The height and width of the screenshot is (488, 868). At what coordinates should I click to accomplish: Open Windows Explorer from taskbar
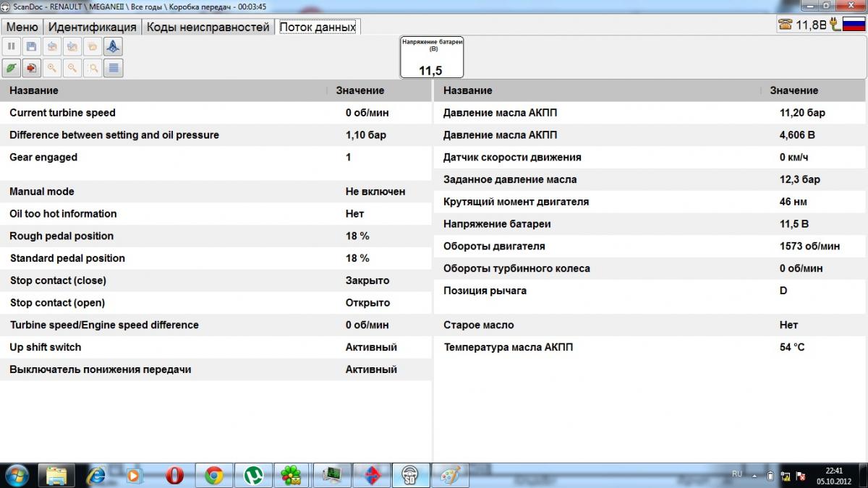click(x=56, y=475)
